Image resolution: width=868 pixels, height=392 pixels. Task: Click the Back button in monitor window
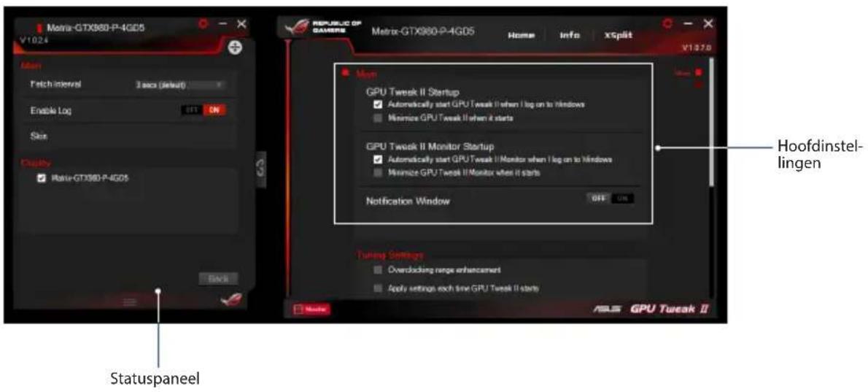[x=218, y=279]
